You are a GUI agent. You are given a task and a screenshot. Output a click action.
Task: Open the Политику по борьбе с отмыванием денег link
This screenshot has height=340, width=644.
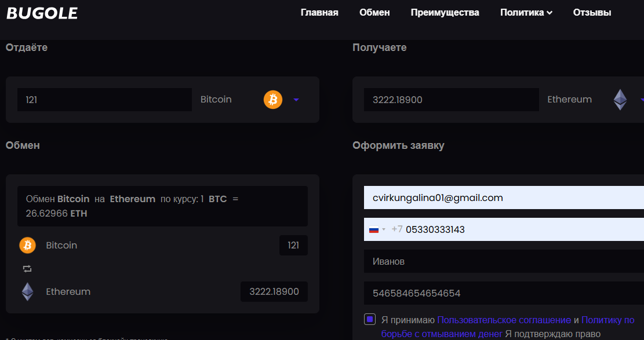tap(508, 327)
